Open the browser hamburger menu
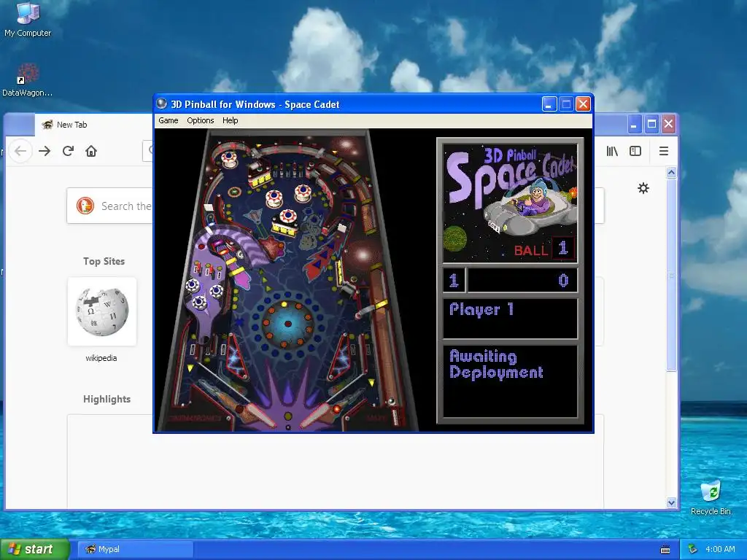Image resolution: width=747 pixels, height=560 pixels. coord(664,151)
